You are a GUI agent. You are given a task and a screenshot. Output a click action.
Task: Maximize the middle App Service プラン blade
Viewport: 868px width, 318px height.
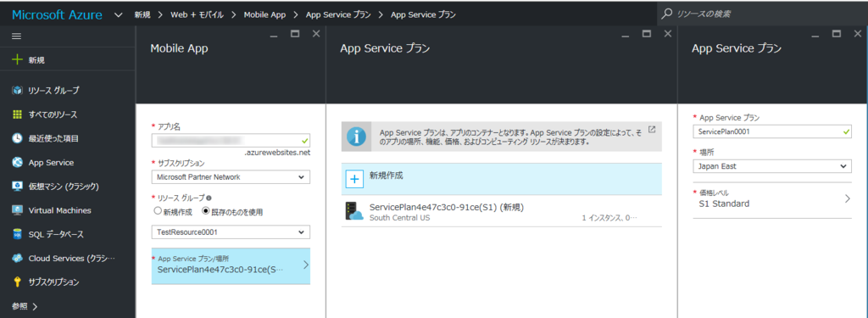pyautogui.click(x=647, y=34)
